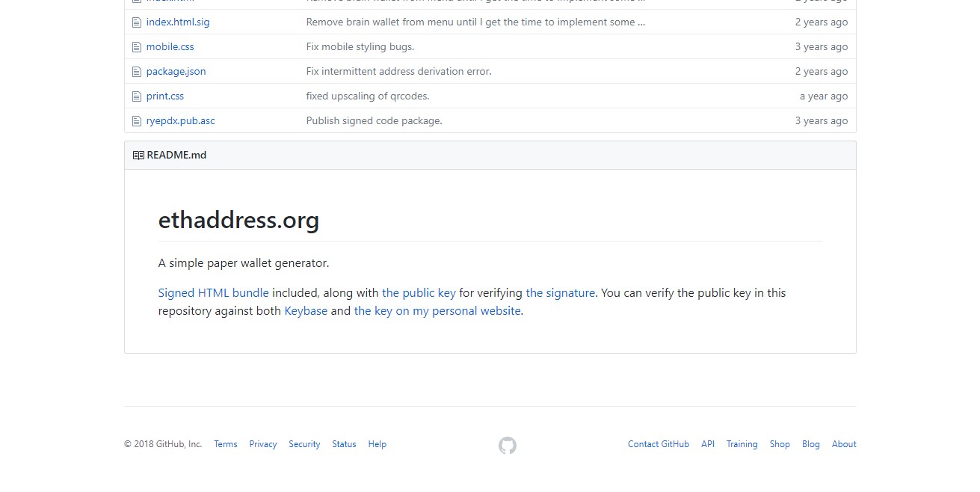Follow the Signed HTML bundle link
Viewport: 980px width, 492px height.
(x=213, y=293)
